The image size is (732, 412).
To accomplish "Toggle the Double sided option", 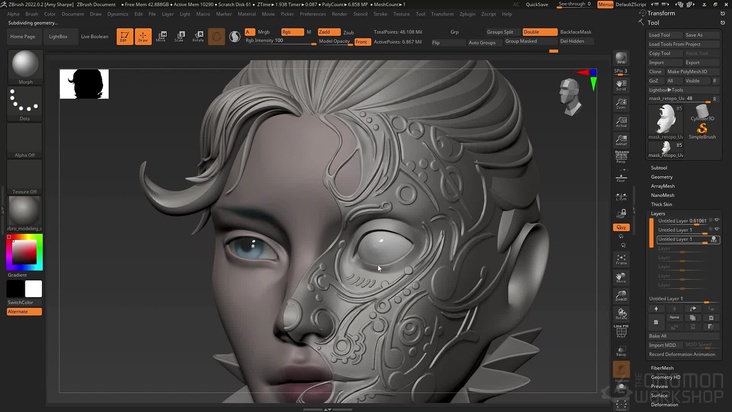I will (540, 32).
